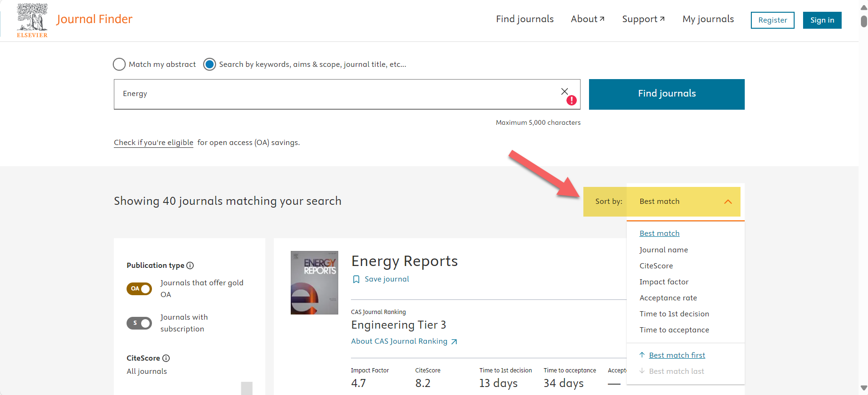Click the red error alert icon

[572, 100]
